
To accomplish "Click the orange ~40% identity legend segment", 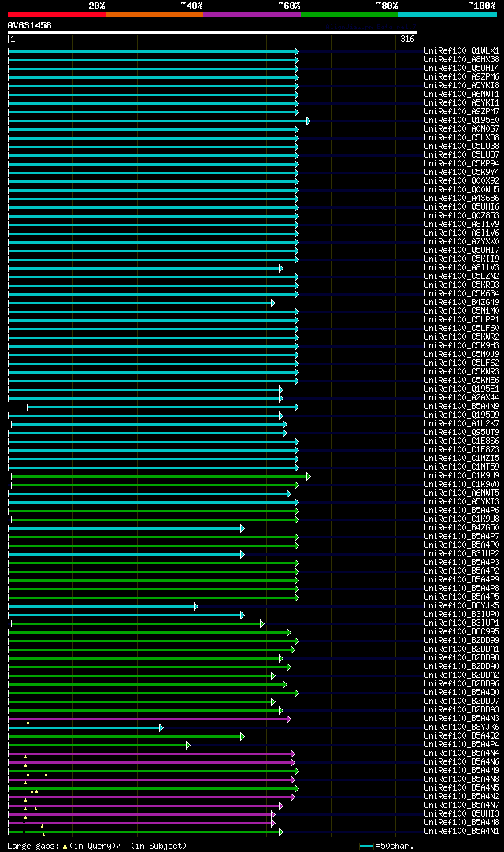I will pyautogui.click(x=154, y=14).
